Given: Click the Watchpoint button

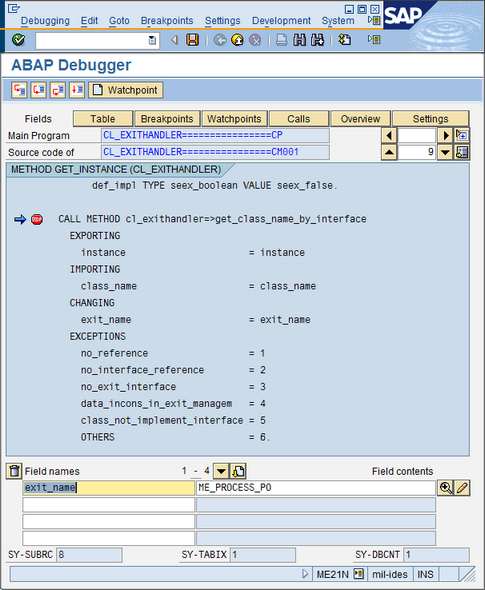Looking at the screenshot, I should tap(126, 90).
